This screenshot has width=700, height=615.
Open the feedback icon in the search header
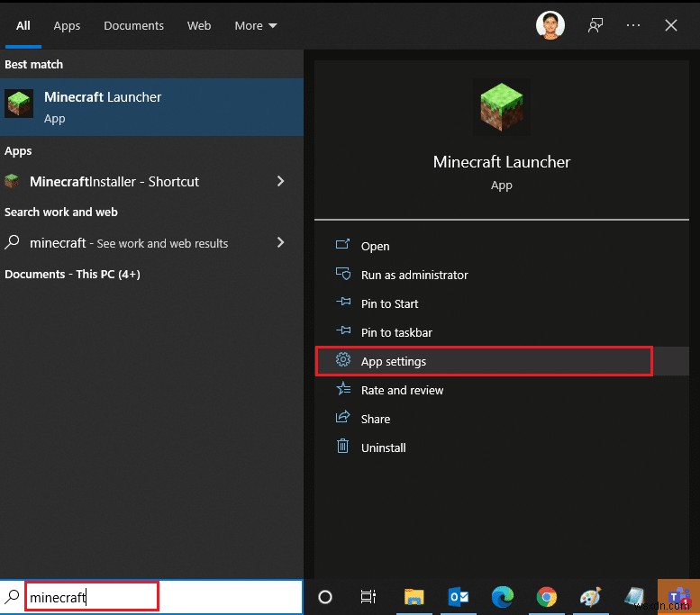click(x=595, y=25)
